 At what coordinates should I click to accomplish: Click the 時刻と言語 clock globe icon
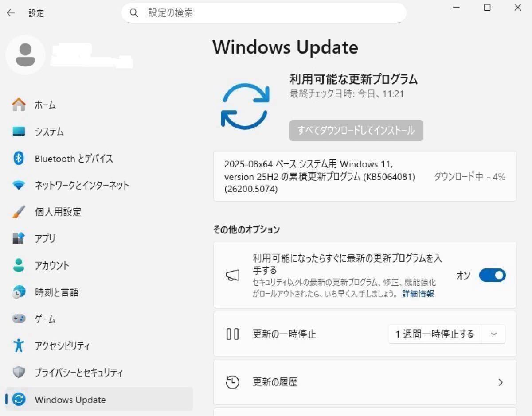[x=19, y=292]
